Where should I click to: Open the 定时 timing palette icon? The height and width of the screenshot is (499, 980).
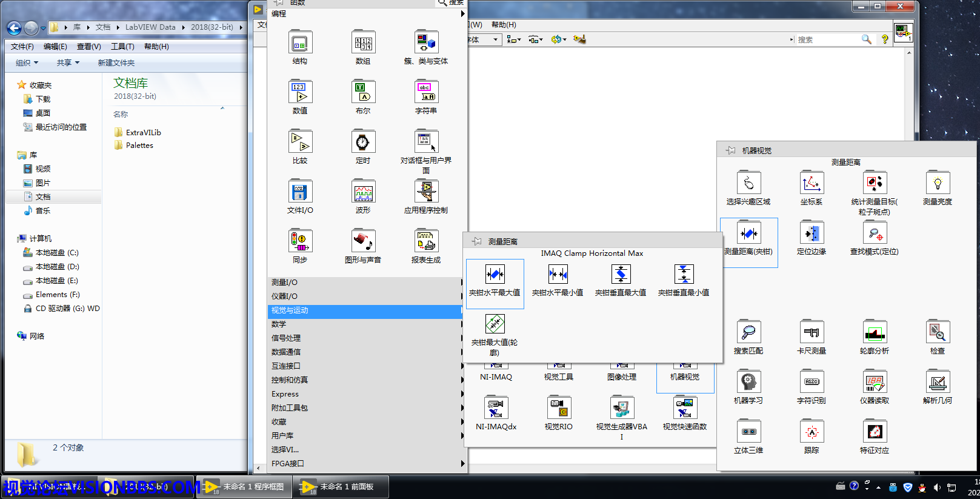coord(362,142)
